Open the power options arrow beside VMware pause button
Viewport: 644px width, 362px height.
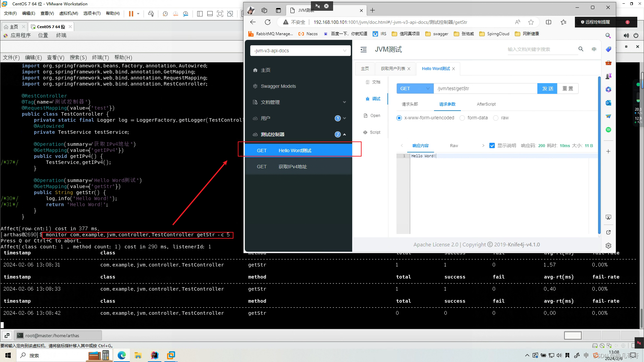point(138,13)
